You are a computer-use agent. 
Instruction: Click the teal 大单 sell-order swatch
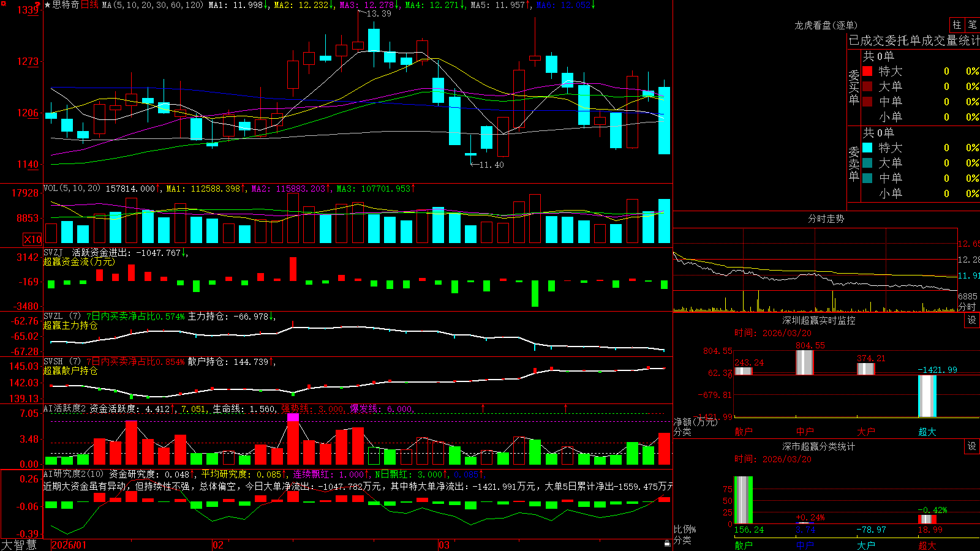[867, 163]
